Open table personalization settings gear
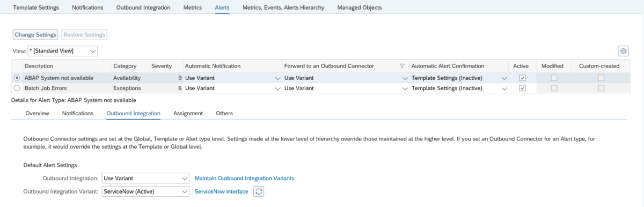Viewport: 644px width, 207px height. (623, 51)
